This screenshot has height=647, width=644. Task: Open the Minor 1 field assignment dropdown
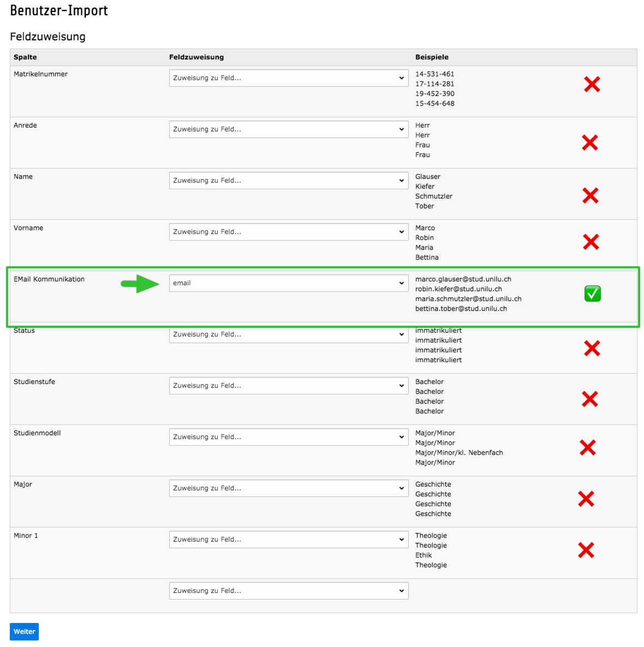tap(289, 540)
